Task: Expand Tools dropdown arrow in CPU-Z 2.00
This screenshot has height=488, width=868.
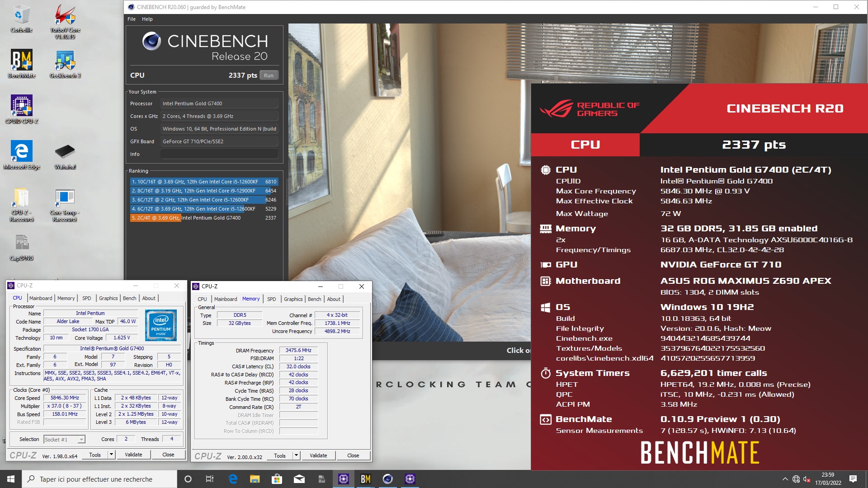Action: (296, 455)
